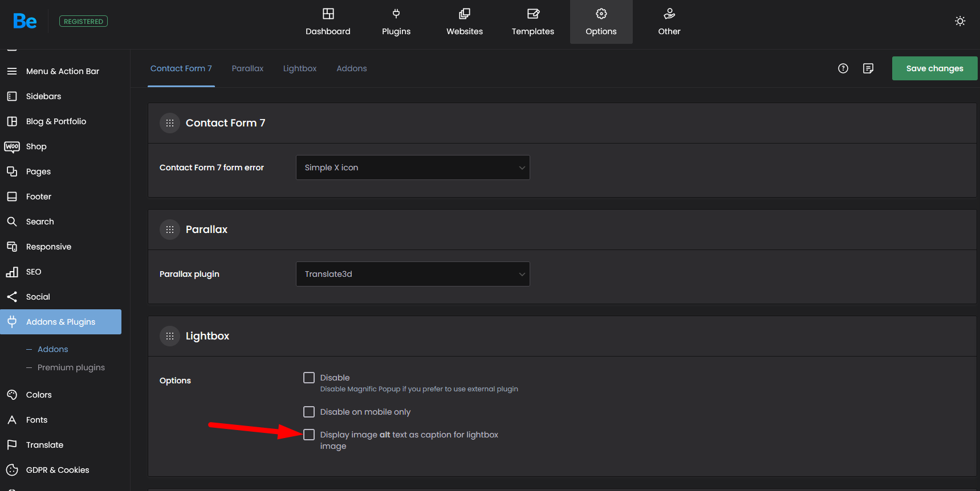
Task: Switch to the Contact Form 7 tab
Action: (x=181, y=68)
